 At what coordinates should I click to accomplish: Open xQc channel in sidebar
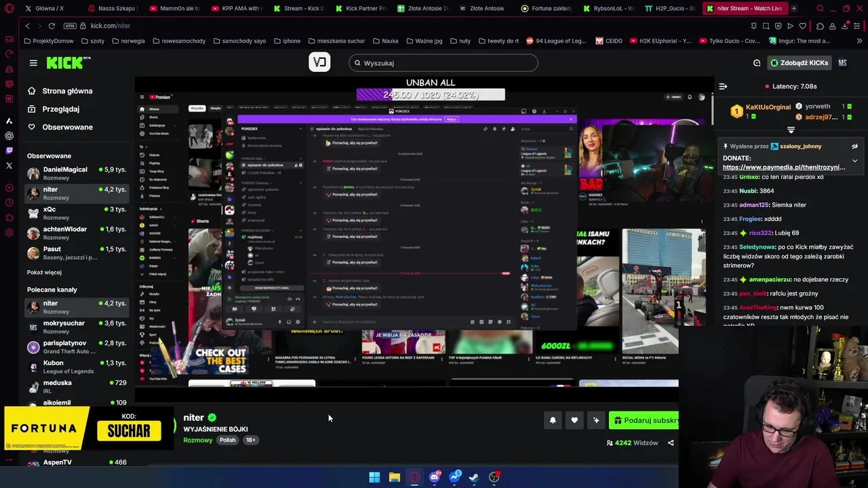pos(77,213)
